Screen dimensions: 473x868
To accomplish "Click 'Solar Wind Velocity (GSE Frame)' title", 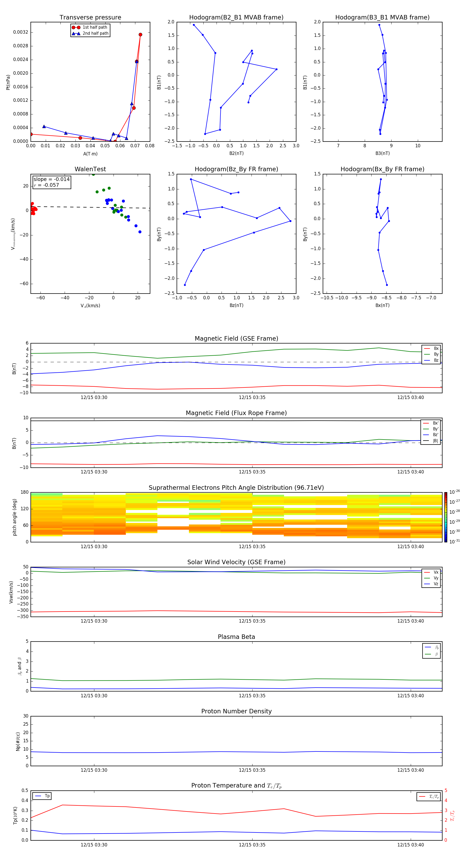I will point(236,562).
